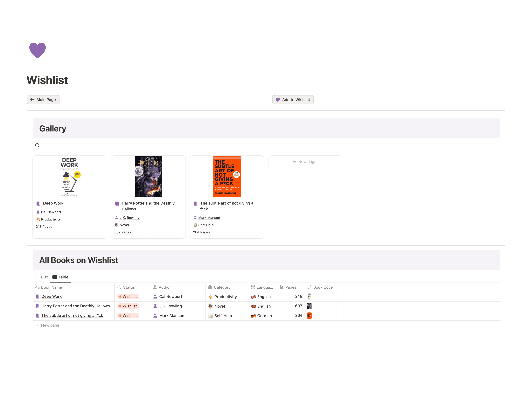Click the purple heart page icon
The width and height of the screenshot is (532, 420).
pos(37,50)
